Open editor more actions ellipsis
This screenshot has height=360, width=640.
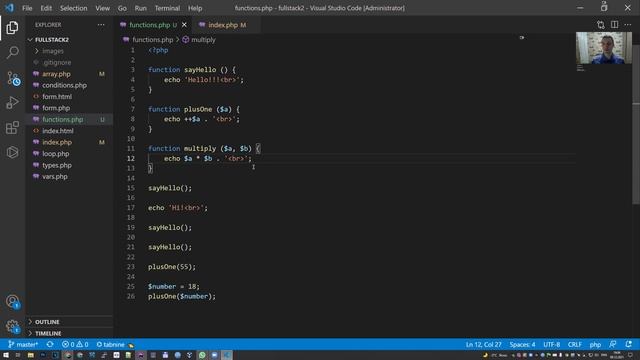(x=628, y=25)
